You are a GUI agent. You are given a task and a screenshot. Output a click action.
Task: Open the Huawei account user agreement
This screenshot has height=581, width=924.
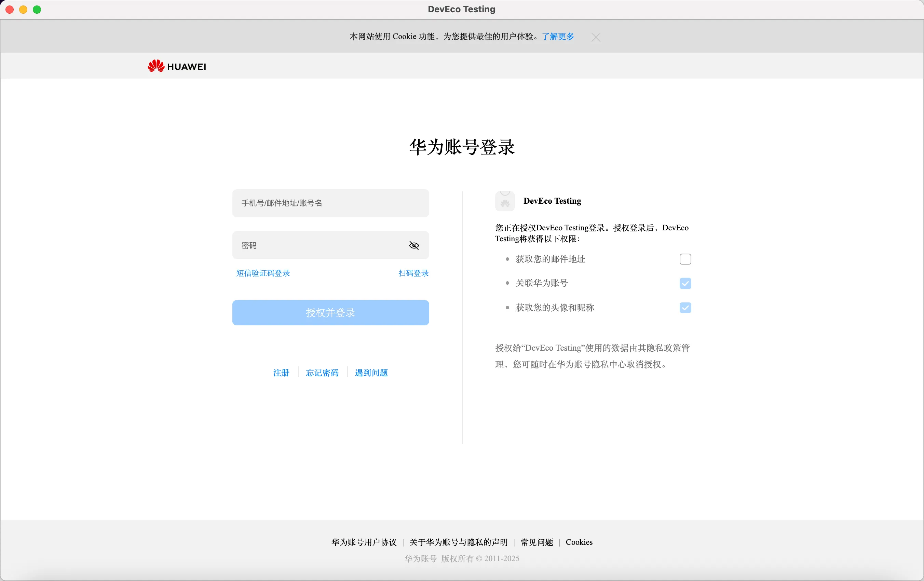(x=364, y=542)
